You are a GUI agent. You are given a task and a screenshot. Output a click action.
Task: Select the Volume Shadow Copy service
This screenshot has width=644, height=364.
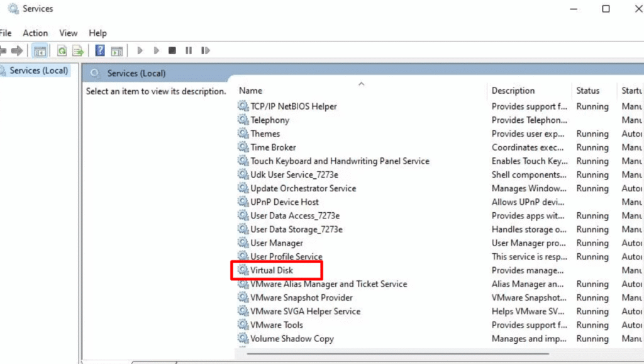[292, 339]
